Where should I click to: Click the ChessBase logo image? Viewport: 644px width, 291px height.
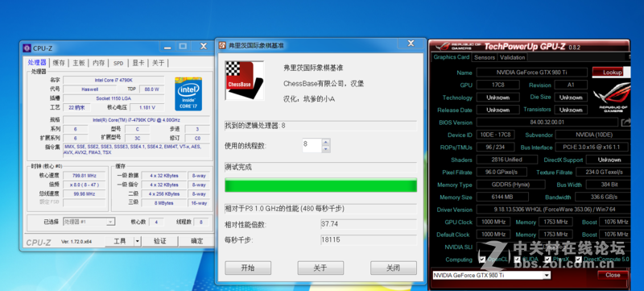(245, 81)
